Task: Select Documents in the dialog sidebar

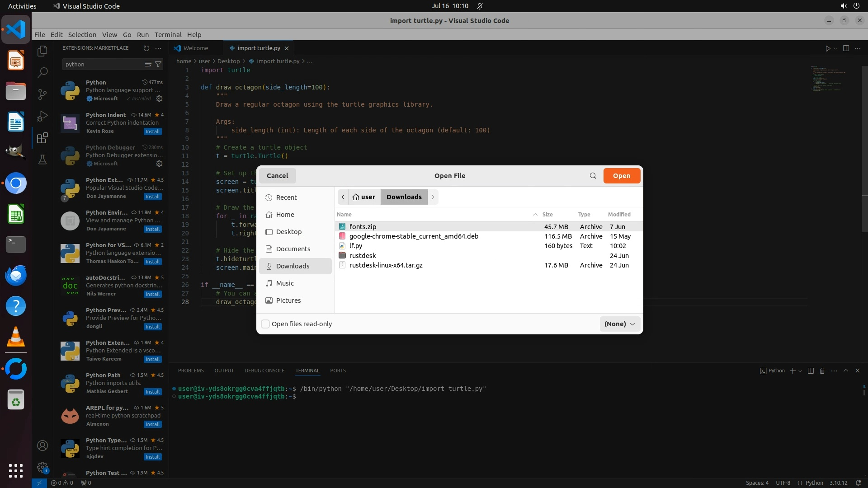Action: [293, 249]
